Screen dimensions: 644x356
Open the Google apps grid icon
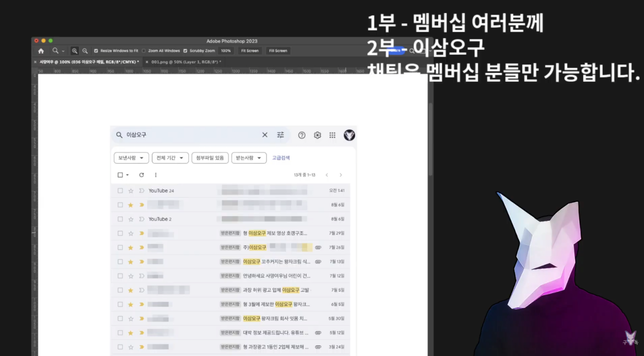pyautogui.click(x=333, y=135)
